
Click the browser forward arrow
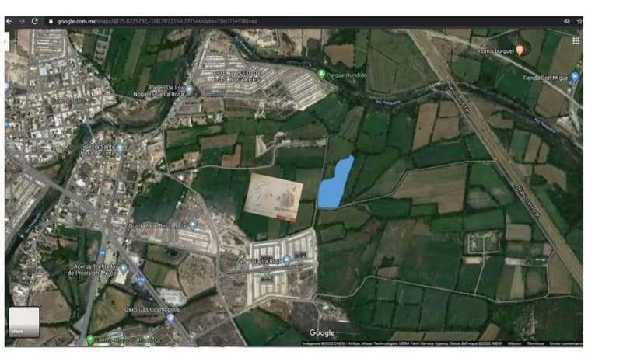[x=22, y=21]
